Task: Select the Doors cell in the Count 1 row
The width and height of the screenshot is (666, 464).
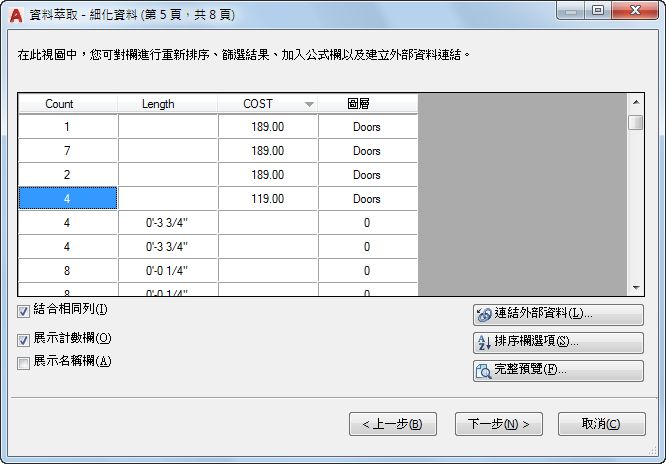Action: tap(368, 127)
